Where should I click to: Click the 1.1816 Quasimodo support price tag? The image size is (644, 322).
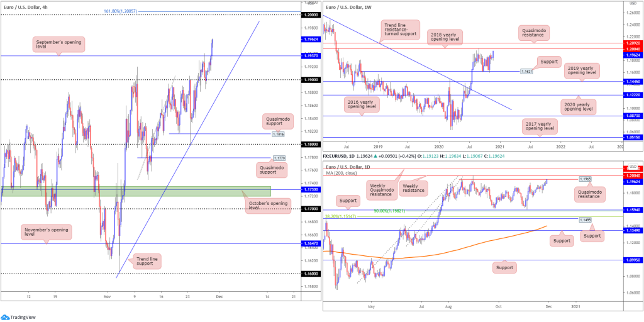(x=278, y=134)
